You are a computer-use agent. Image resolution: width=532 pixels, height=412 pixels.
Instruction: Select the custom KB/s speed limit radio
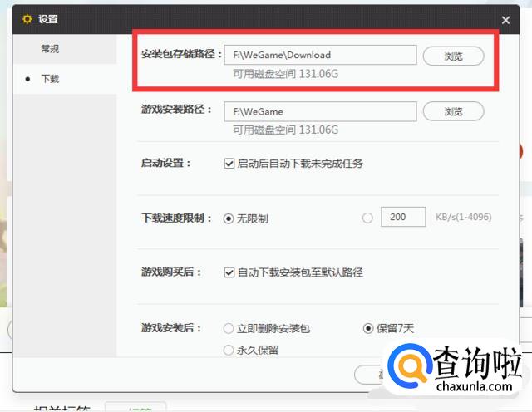[x=367, y=218]
